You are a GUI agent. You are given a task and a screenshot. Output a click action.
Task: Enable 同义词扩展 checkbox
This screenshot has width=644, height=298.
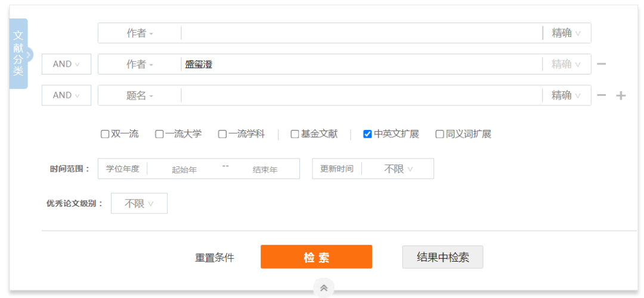point(439,135)
